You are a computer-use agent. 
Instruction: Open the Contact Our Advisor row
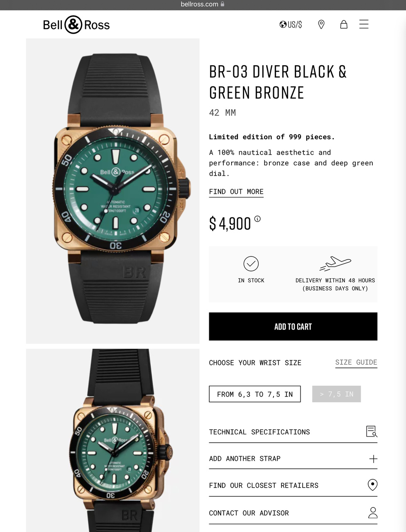pyautogui.click(x=293, y=513)
